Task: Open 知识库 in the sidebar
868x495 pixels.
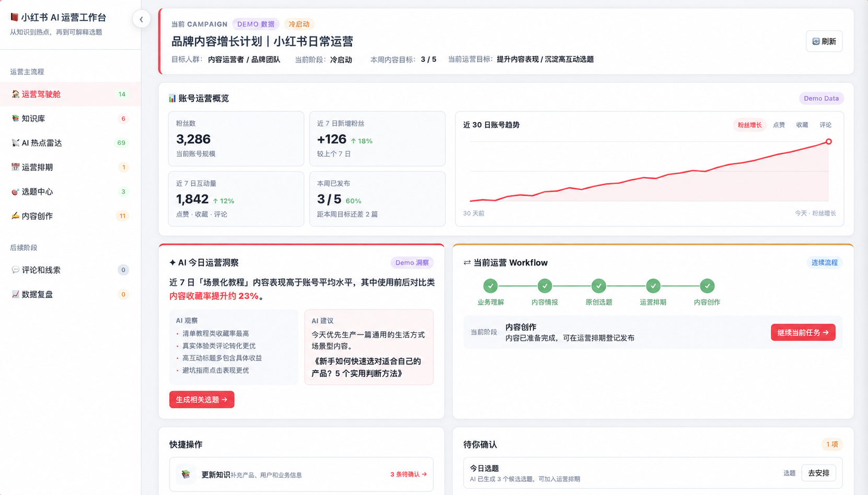Action: tap(71, 119)
